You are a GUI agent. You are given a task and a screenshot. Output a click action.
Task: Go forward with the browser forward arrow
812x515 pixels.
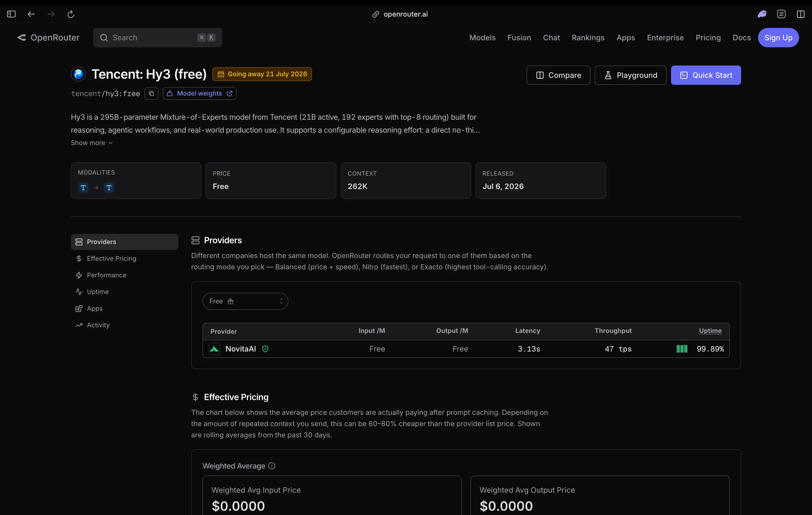click(51, 14)
